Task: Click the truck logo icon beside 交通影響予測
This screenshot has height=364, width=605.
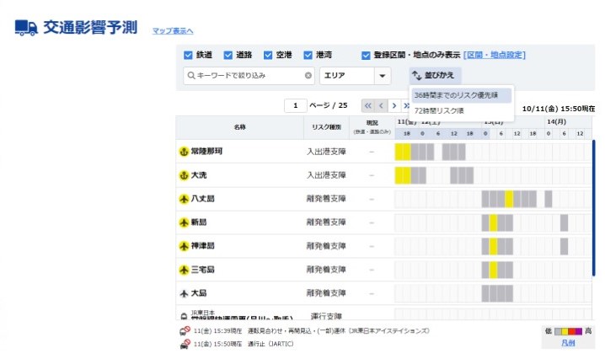Action: [26, 27]
